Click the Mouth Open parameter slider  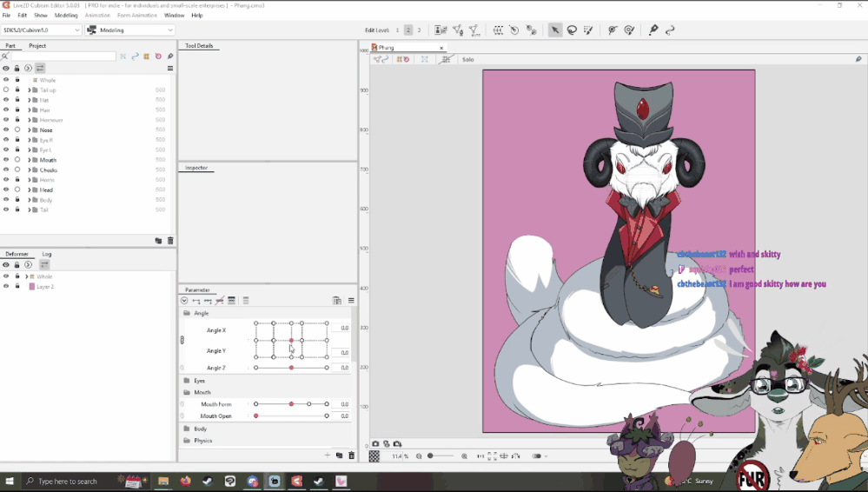coord(291,416)
